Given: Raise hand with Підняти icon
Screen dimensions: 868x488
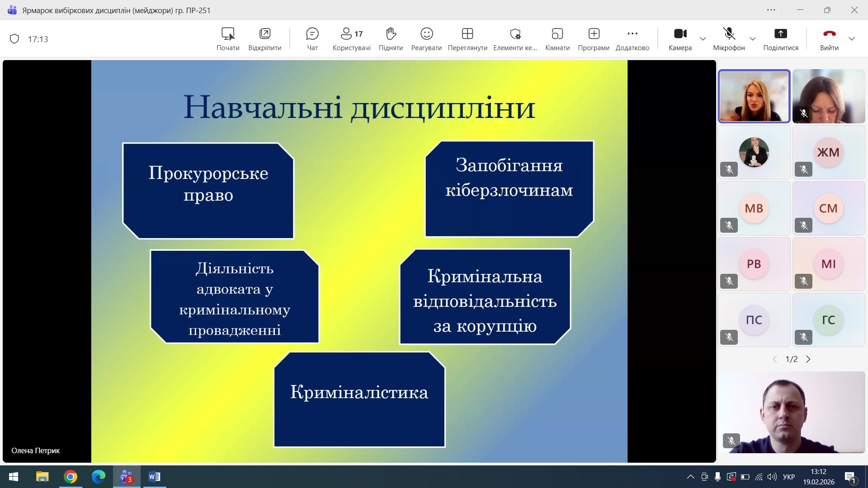Looking at the screenshot, I should pos(391,38).
